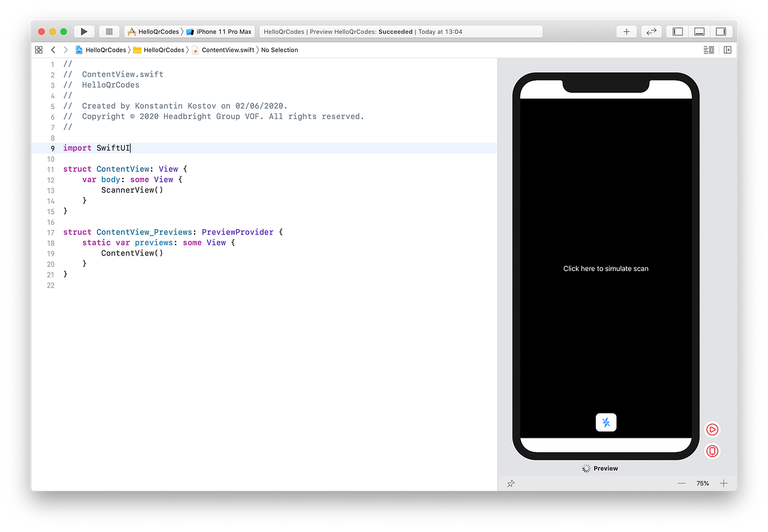Open the Library with the plus icon
Image resolution: width=768 pixels, height=532 pixels.
pyautogui.click(x=626, y=31)
